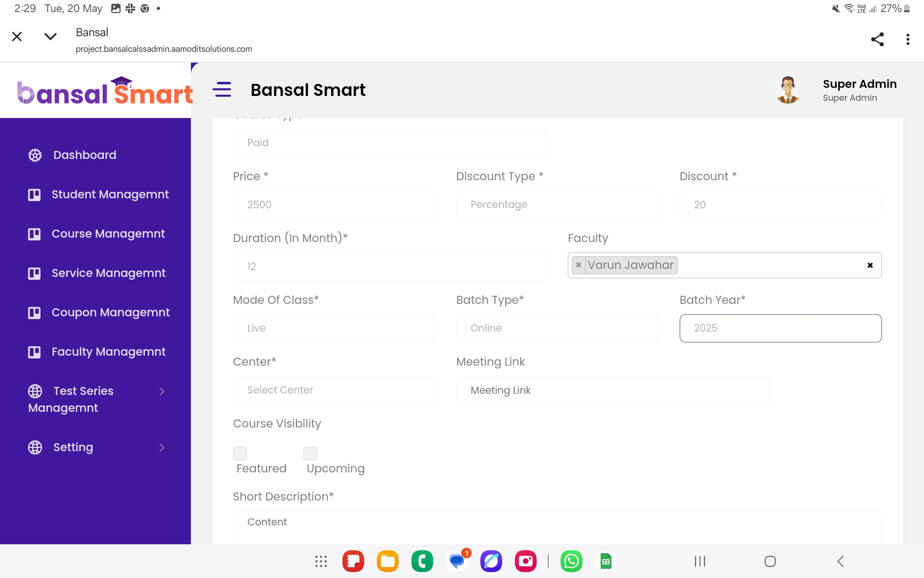
Task: Click the Dashboard gear icon
Action: 35,155
